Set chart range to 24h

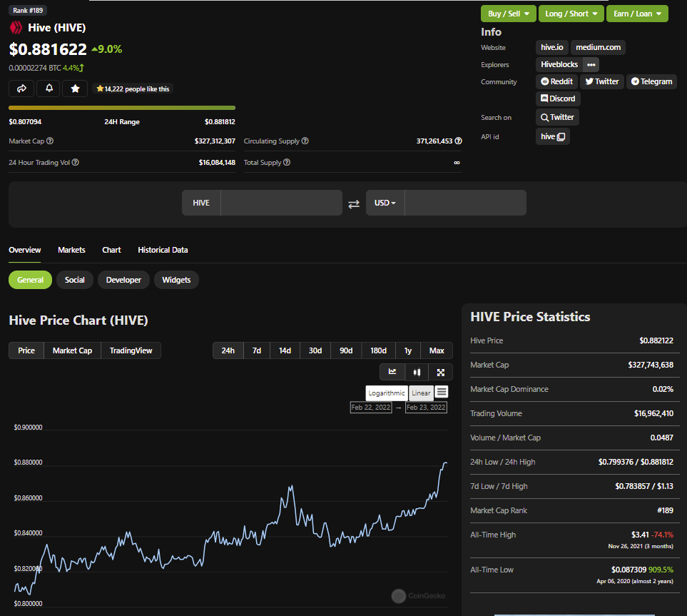coord(228,350)
